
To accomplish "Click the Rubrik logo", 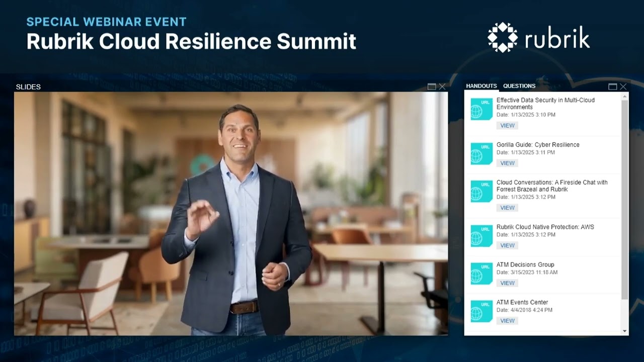I will pos(539,37).
